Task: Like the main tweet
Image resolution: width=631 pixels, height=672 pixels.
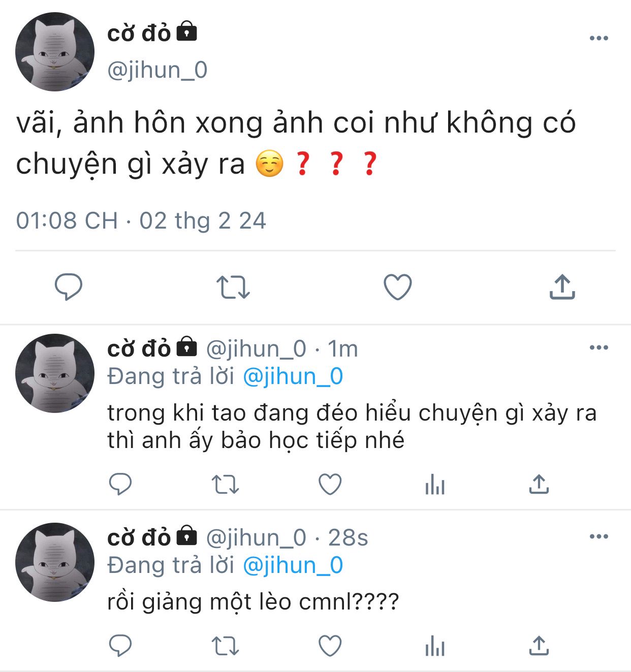Action: pos(397,287)
